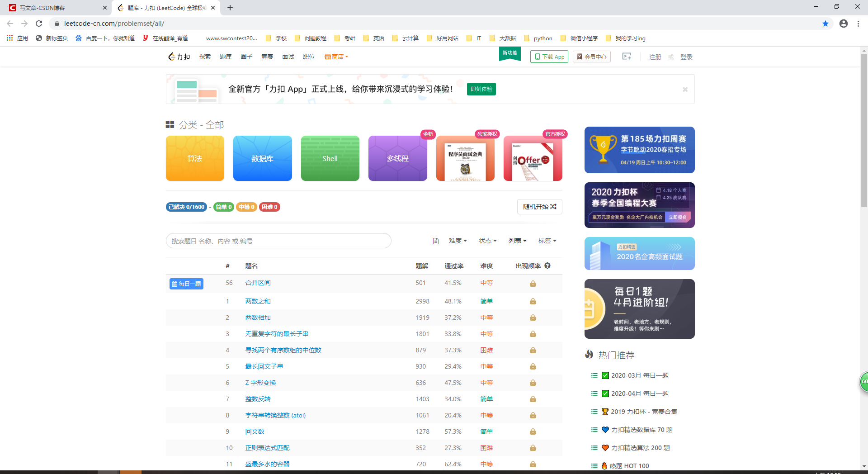This screenshot has width=868, height=474.
Task: Open the Chrome profile avatar icon
Action: point(844,24)
